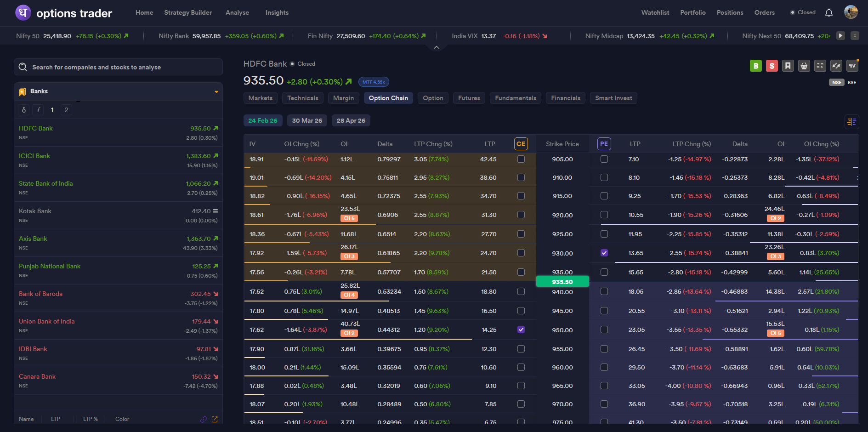Collapse the index ticker bar with the chevron

(437, 47)
